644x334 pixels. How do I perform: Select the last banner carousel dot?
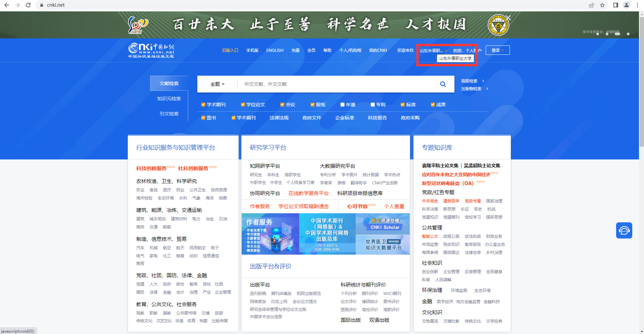(x=628, y=34)
